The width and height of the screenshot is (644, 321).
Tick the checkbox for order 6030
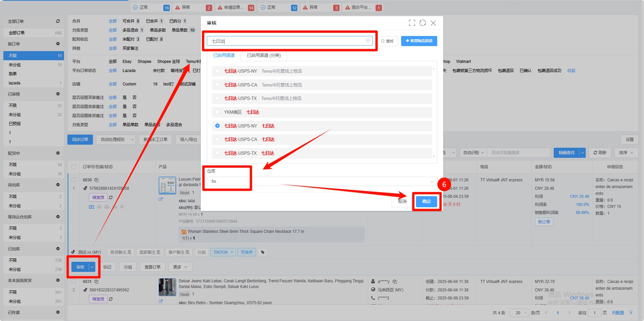point(74,180)
